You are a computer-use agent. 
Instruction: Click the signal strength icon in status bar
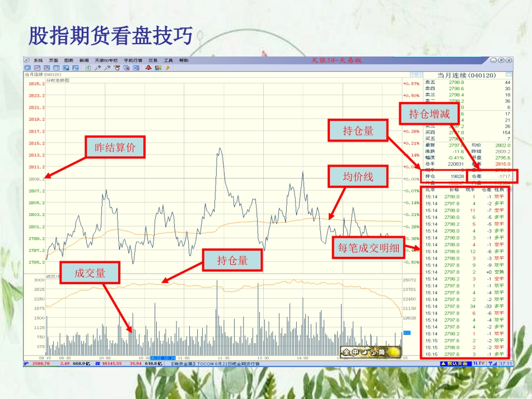pyautogui.click(x=493, y=363)
